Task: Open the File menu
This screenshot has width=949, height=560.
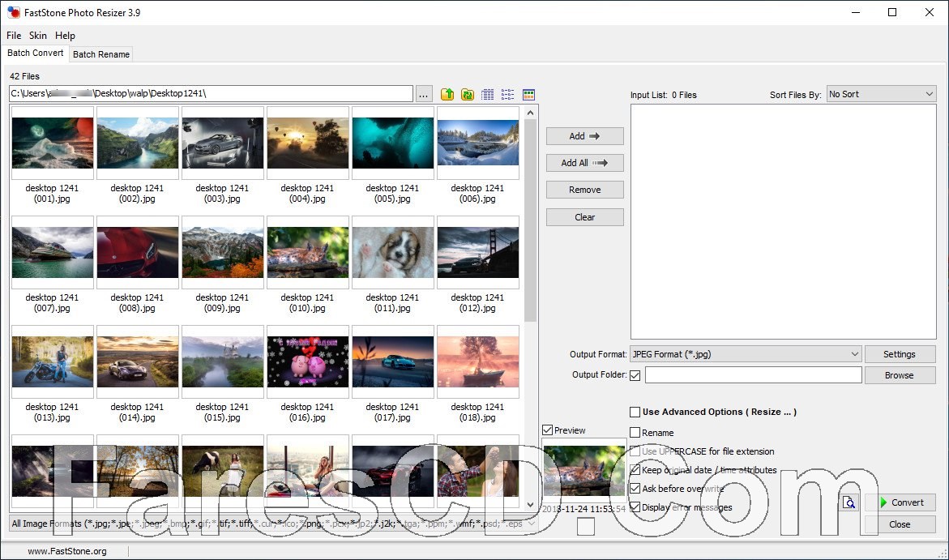Action: pos(14,36)
